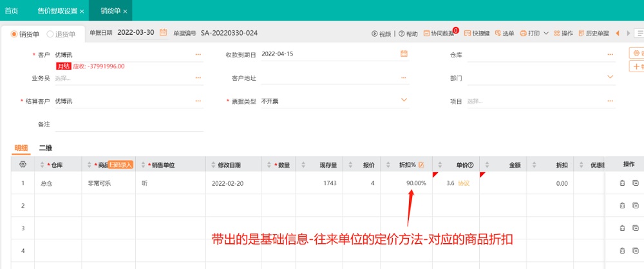Close the 销货单 tab
The height and width of the screenshot is (269, 644).
point(125,12)
